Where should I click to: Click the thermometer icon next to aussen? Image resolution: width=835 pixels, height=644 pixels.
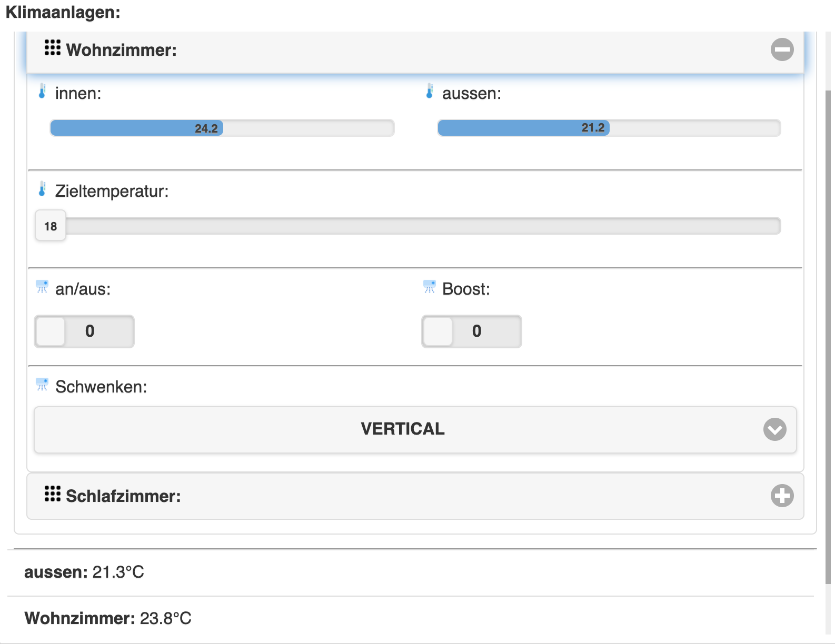pos(430,91)
